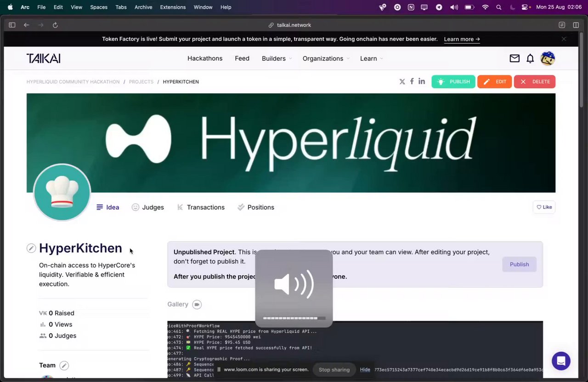The height and width of the screenshot is (382, 588).
Task: Toggle the Arc sidebar icon
Action: tap(12, 25)
